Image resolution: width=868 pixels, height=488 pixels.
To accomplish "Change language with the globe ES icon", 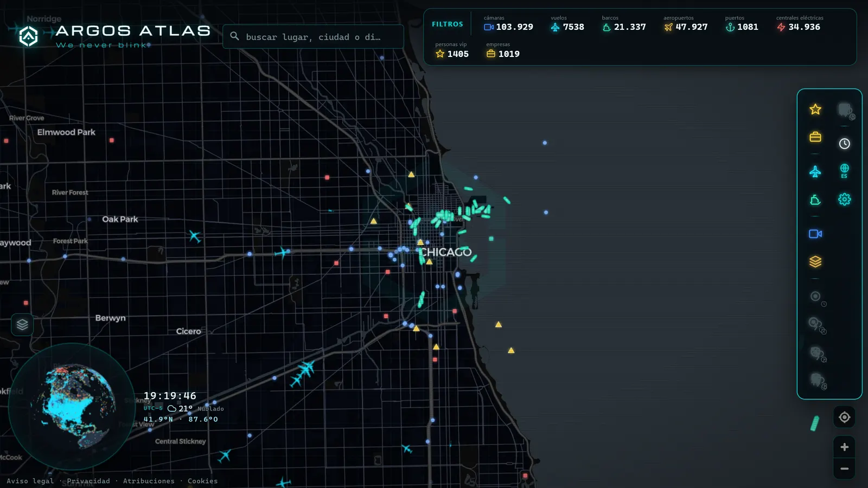I will [x=844, y=171].
